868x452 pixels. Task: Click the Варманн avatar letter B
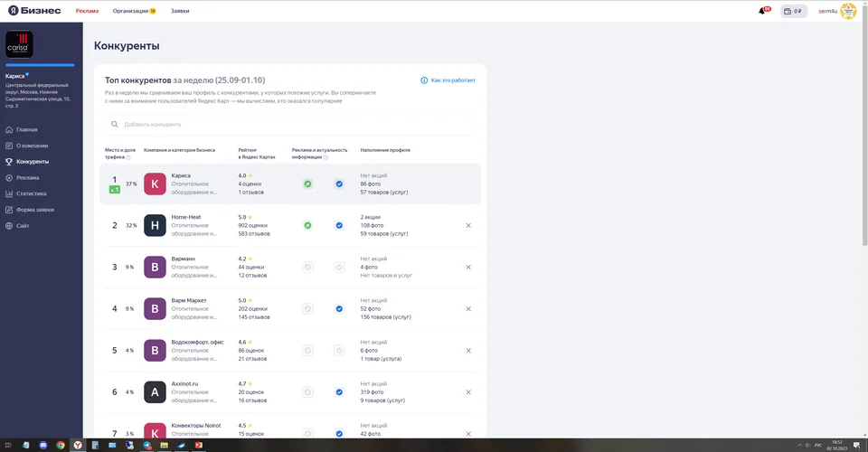click(155, 268)
